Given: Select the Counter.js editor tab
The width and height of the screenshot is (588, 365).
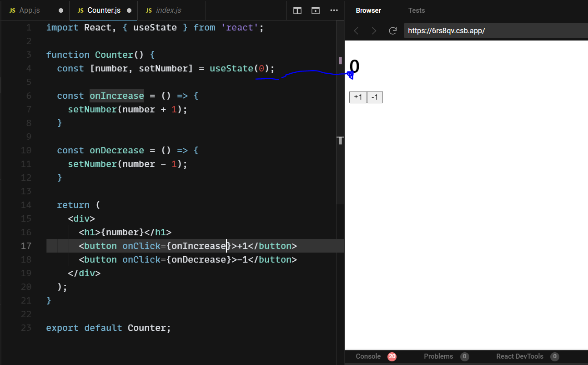Looking at the screenshot, I should click(103, 10).
